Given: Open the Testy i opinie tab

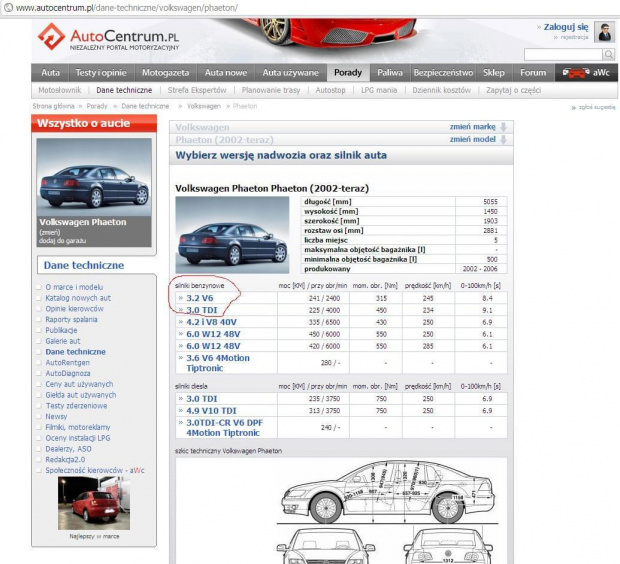Looking at the screenshot, I should [101, 73].
